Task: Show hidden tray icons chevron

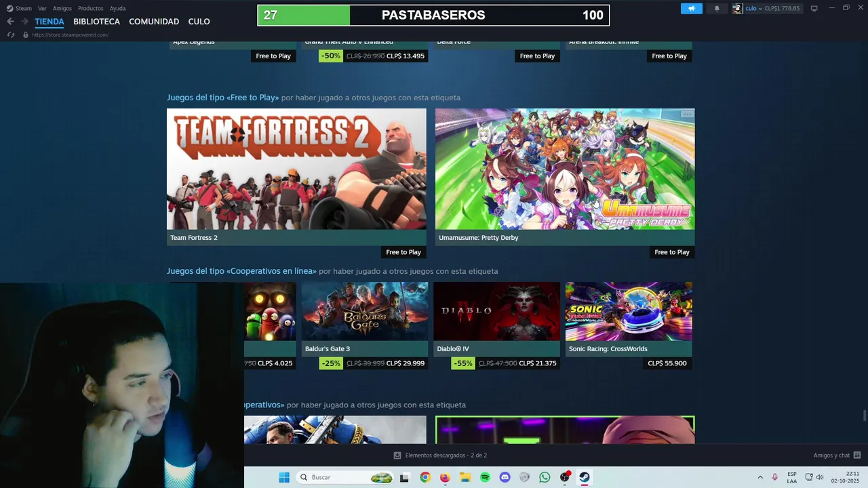Action: click(x=760, y=477)
